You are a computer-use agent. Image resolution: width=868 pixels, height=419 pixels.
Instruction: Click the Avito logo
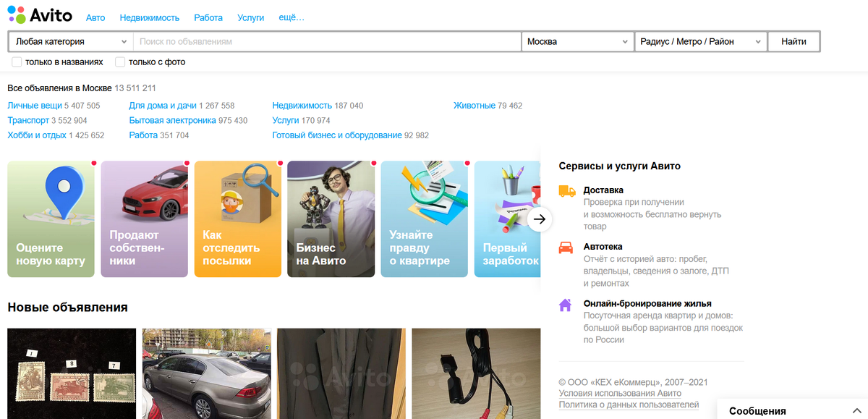40,14
